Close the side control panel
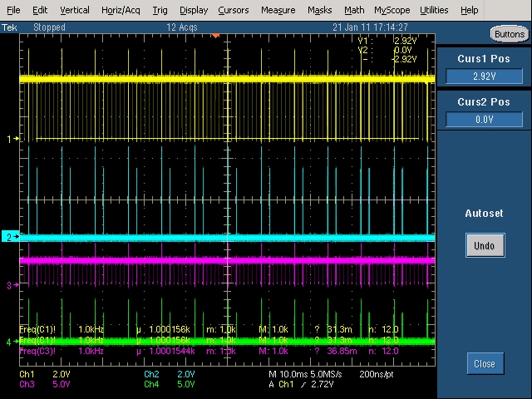532x399 pixels. [x=485, y=363]
